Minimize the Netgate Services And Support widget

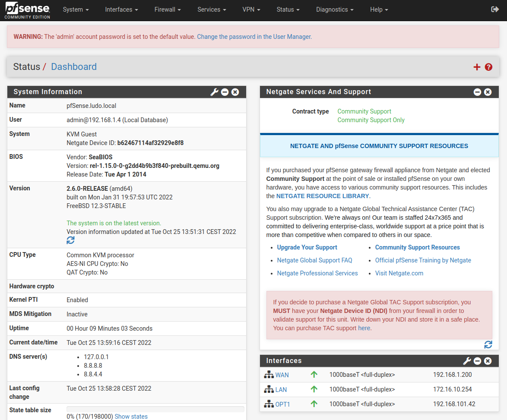[x=477, y=92]
